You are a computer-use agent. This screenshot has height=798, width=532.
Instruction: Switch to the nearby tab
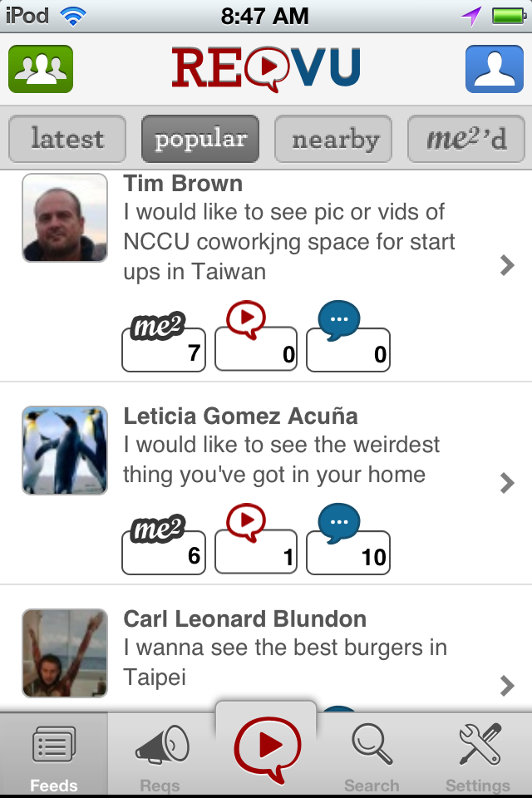pyautogui.click(x=333, y=139)
